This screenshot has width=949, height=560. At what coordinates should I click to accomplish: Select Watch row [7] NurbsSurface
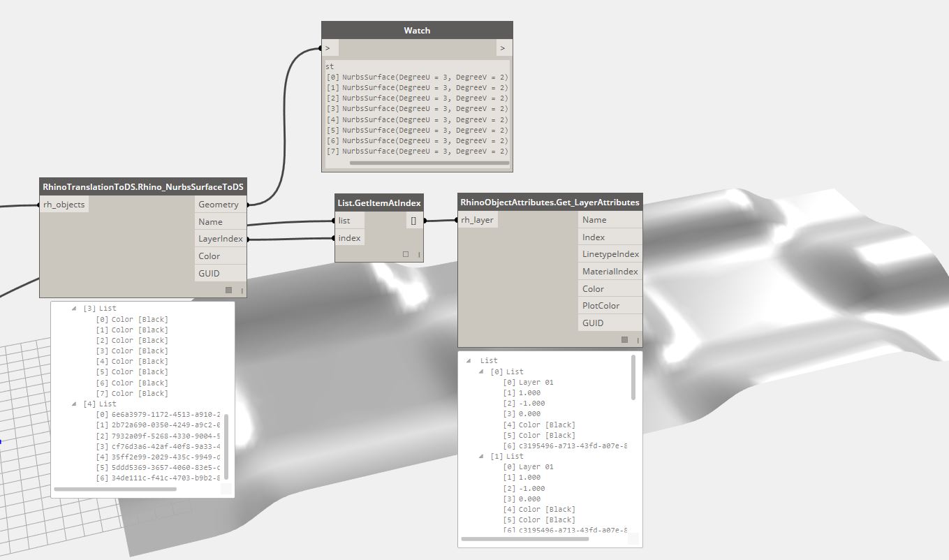pyautogui.click(x=417, y=152)
